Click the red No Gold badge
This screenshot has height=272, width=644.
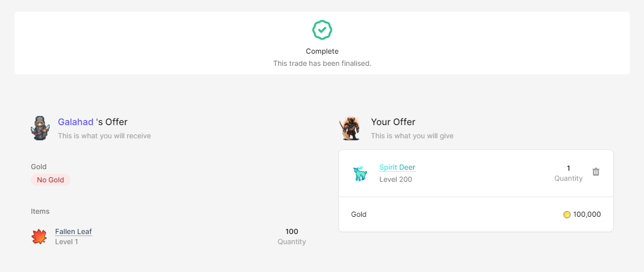point(51,180)
